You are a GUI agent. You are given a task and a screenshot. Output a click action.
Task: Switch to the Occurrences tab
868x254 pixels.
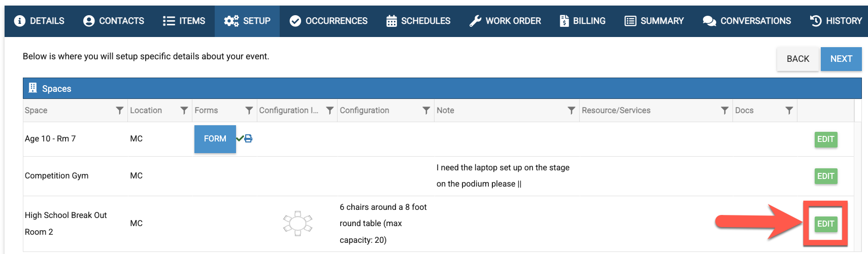pyautogui.click(x=328, y=21)
